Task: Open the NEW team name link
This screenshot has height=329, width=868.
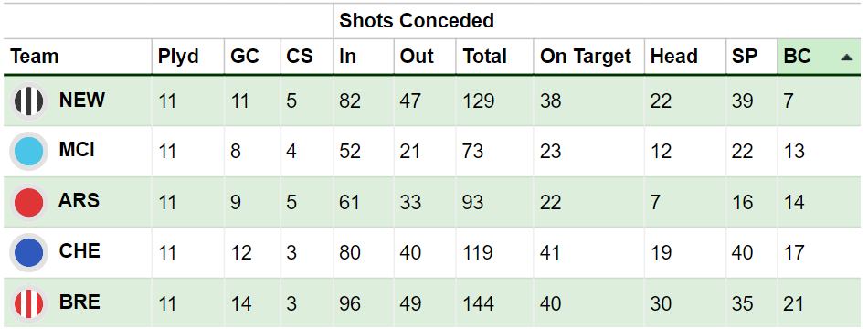Action: pos(82,101)
